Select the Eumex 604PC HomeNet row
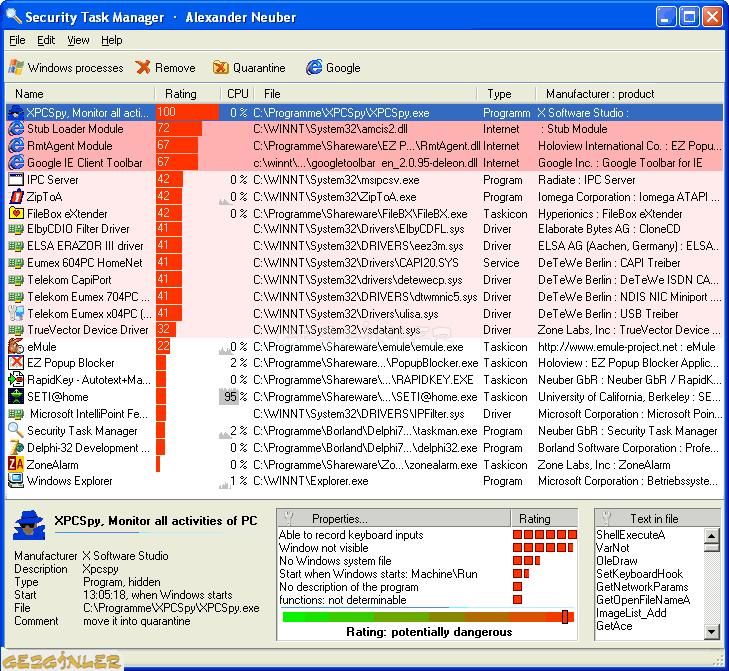 point(364,263)
